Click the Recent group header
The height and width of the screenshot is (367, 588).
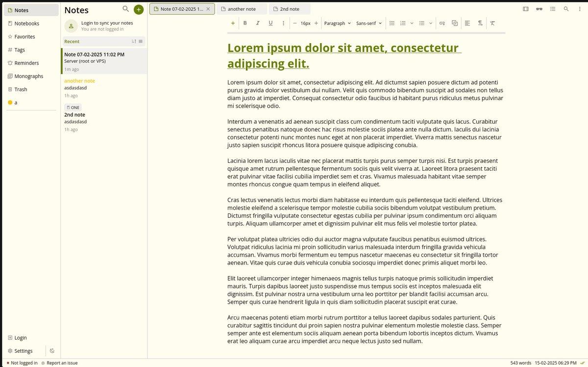pos(104,41)
